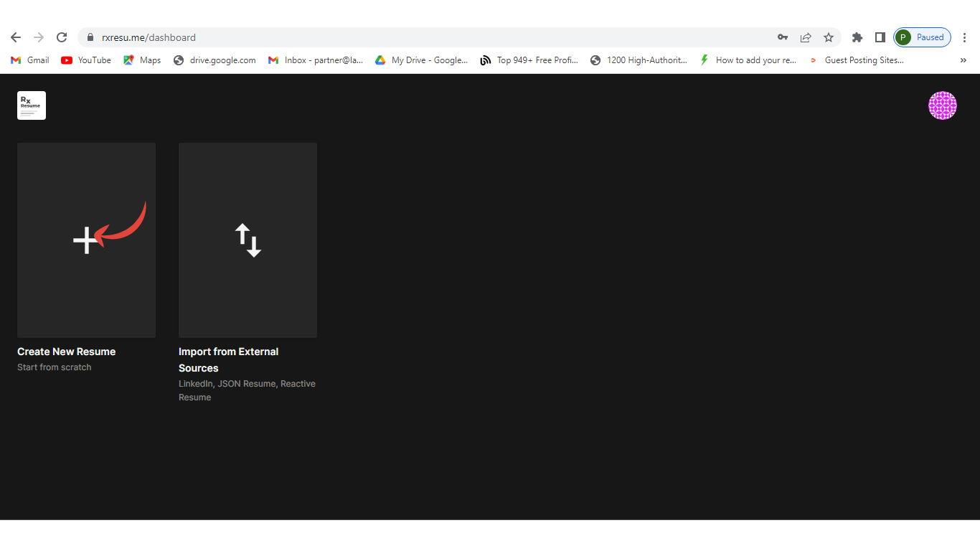Share this page via share icon
This screenshot has width=980, height=551.
tap(806, 37)
